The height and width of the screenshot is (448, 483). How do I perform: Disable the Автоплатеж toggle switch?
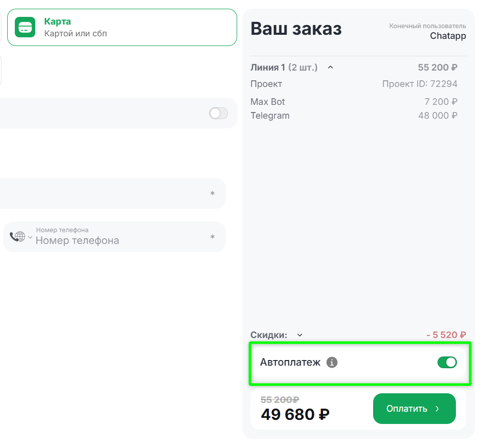pyautogui.click(x=447, y=363)
